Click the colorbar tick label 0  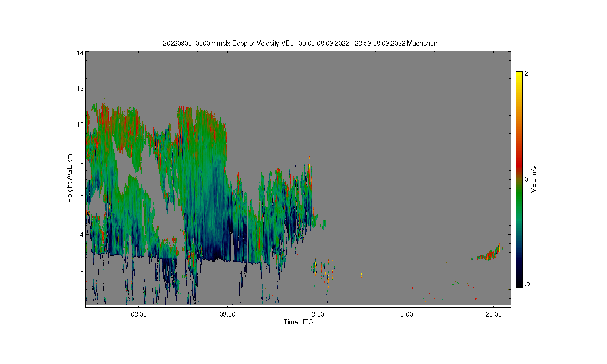526,180
